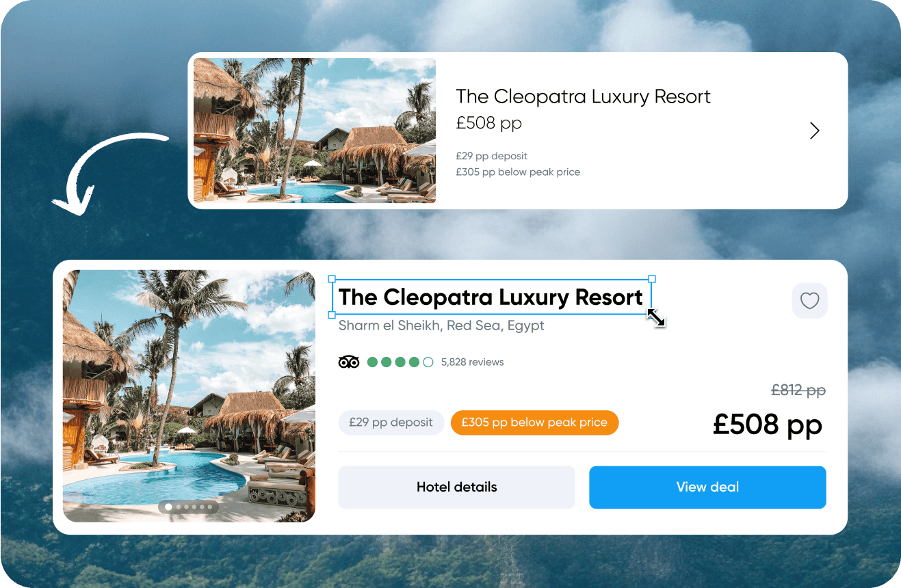Click the top-right selection handle of the title

click(652, 279)
